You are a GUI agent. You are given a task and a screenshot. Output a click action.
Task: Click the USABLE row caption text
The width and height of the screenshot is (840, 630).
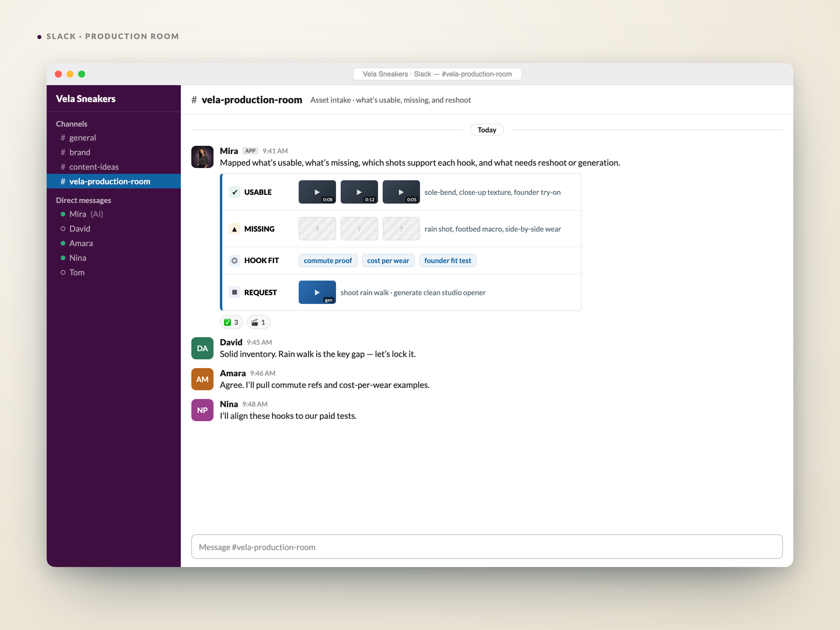[492, 192]
